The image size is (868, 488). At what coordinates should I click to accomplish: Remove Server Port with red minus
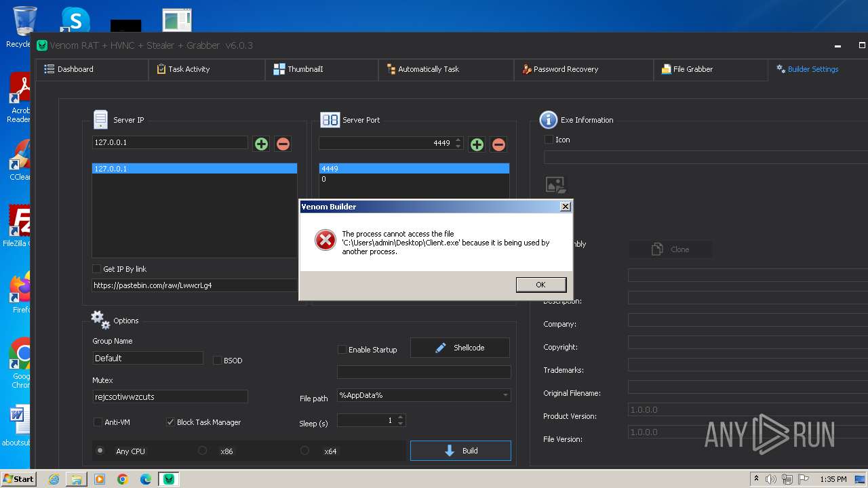coord(498,144)
